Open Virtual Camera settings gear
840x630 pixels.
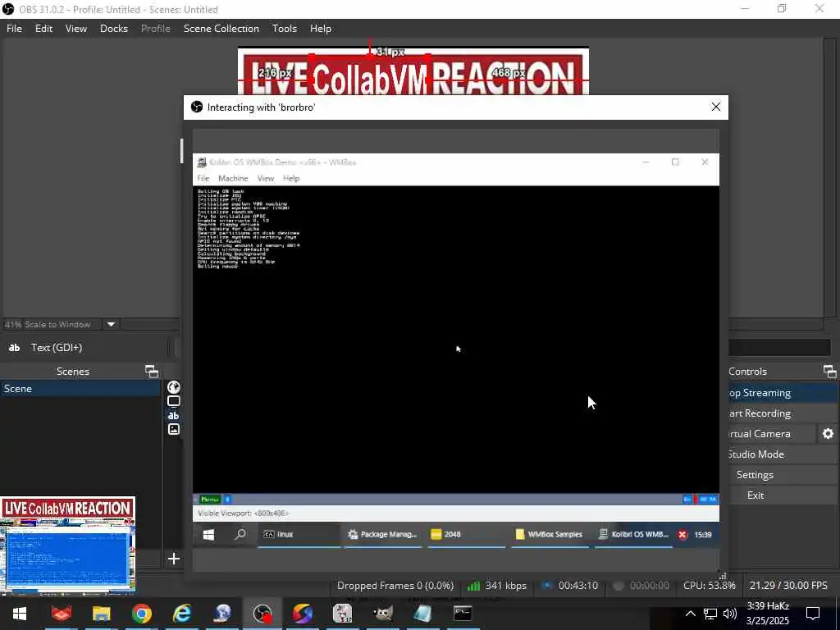[x=828, y=434]
